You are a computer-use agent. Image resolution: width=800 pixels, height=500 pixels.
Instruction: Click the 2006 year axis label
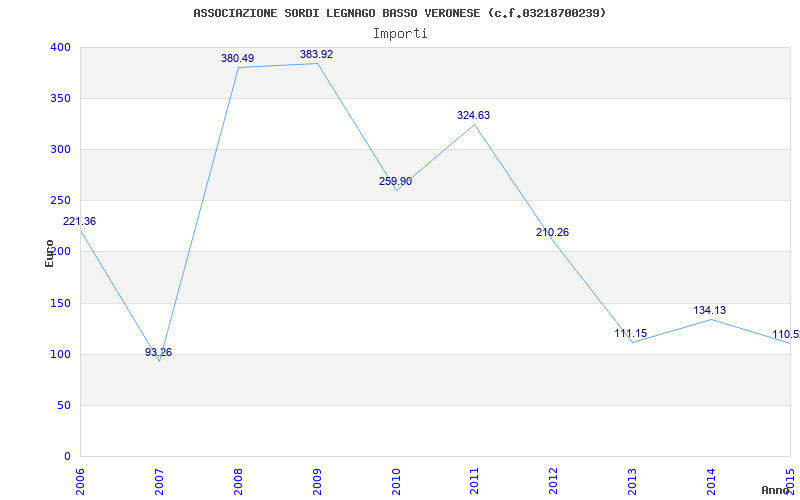80,482
